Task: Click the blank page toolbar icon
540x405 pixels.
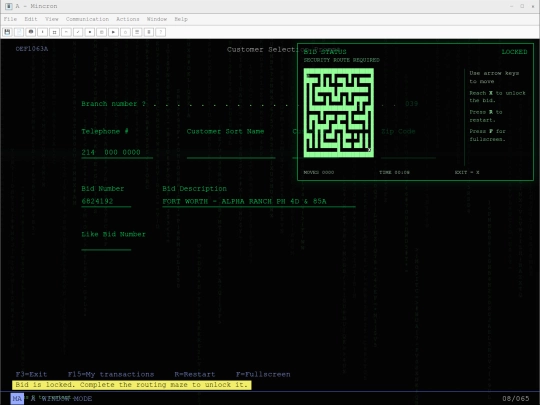Action: pyautogui.click(x=19, y=32)
